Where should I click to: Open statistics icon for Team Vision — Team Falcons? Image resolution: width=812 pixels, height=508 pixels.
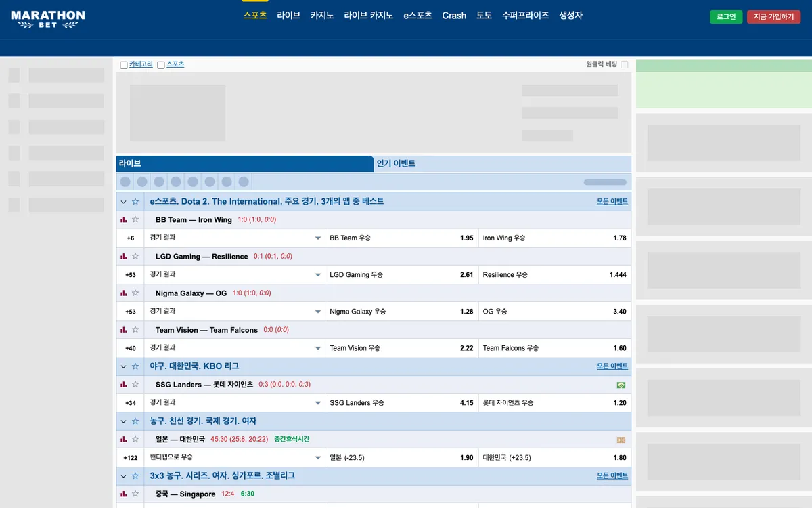click(124, 329)
